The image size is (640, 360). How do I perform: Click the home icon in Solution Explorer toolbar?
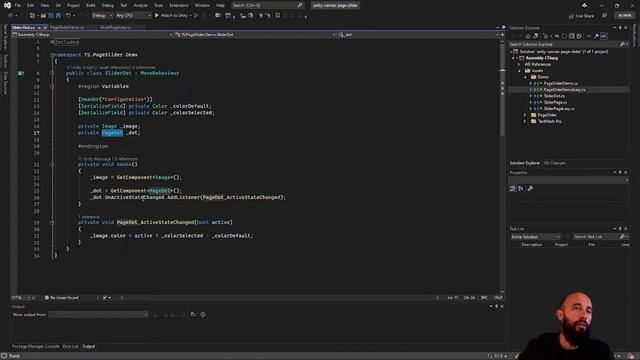(528, 36)
